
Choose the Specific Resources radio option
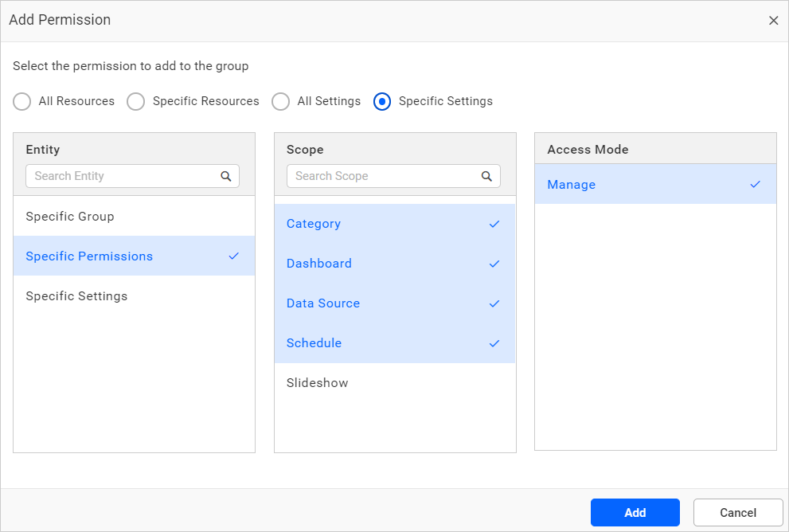(136, 102)
